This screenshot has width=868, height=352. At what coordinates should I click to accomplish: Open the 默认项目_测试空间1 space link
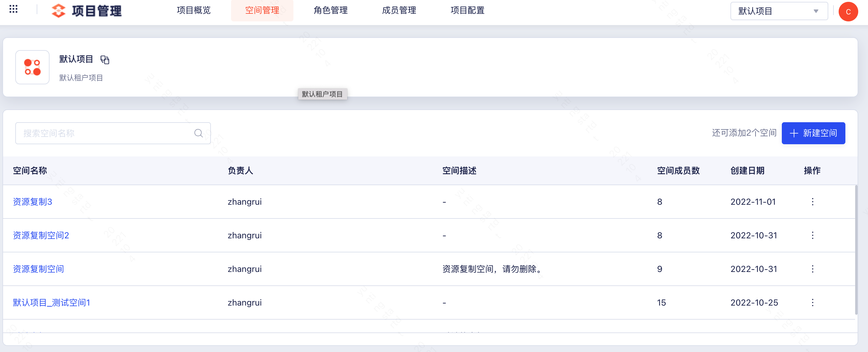[x=52, y=302]
